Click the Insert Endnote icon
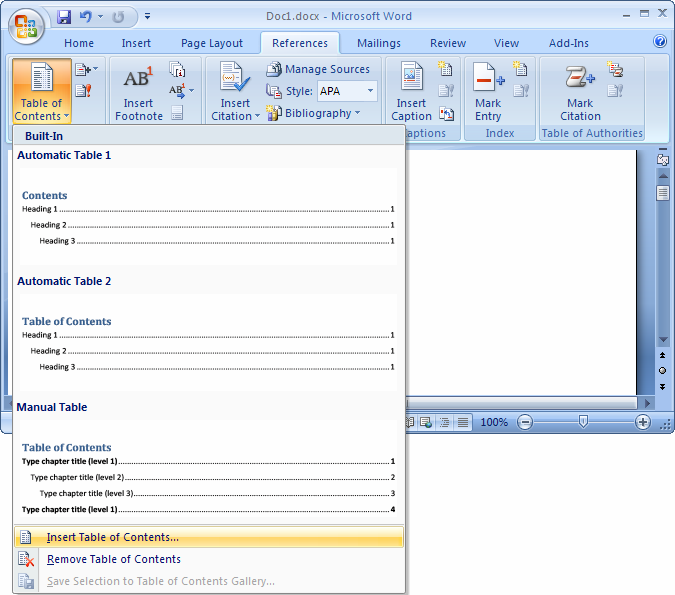The image size is (675, 595). (x=177, y=69)
